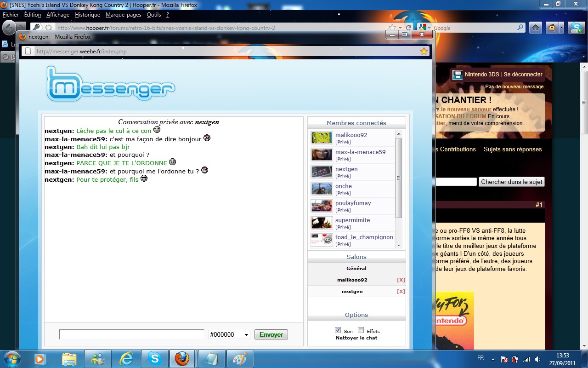Click the volume icon in system tray
588x368 pixels.
pyautogui.click(x=537, y=359)
